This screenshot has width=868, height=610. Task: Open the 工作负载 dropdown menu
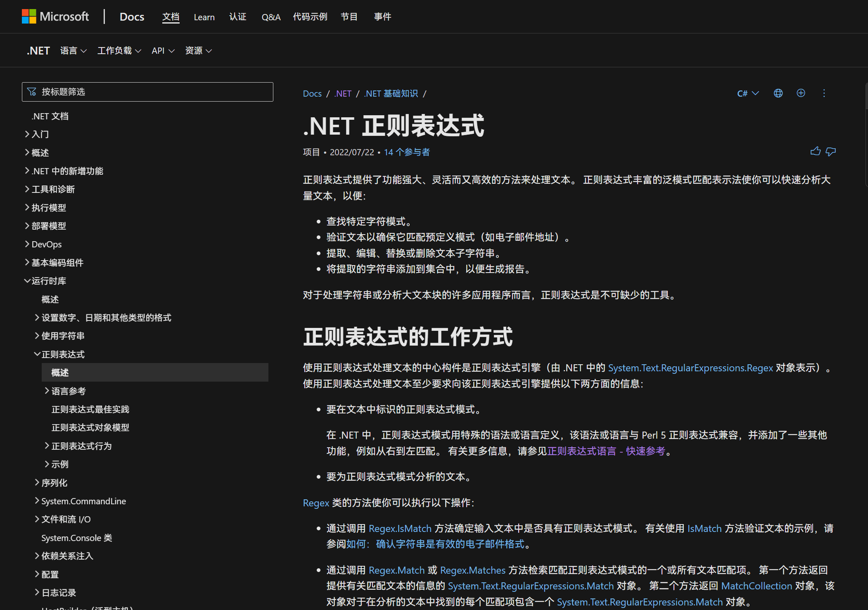click(119, 51)
